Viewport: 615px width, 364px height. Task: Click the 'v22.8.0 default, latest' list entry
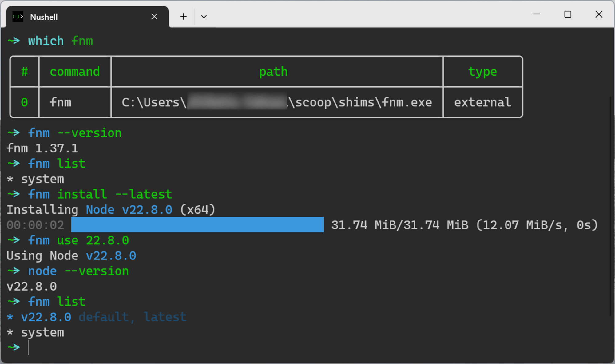point(97,317)
